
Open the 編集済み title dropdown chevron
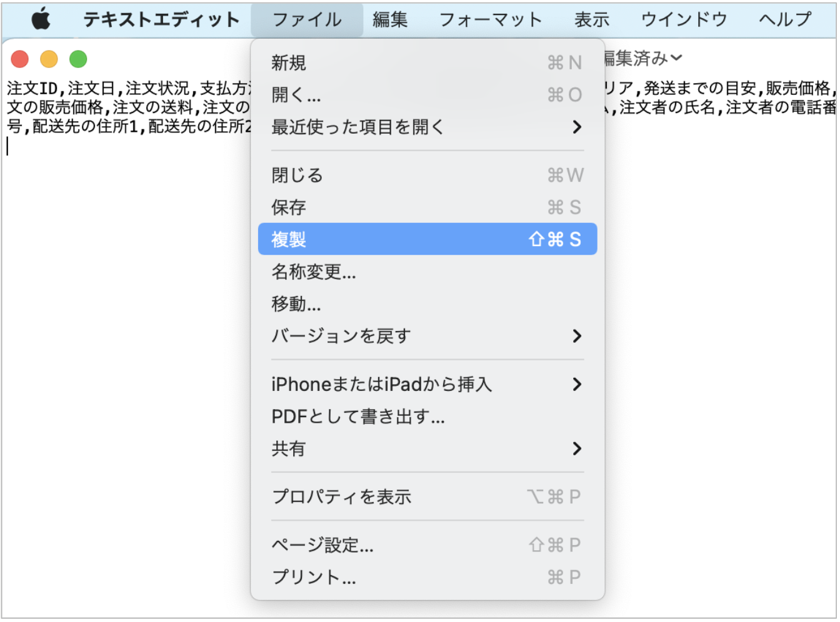click(x=676, y=58)
